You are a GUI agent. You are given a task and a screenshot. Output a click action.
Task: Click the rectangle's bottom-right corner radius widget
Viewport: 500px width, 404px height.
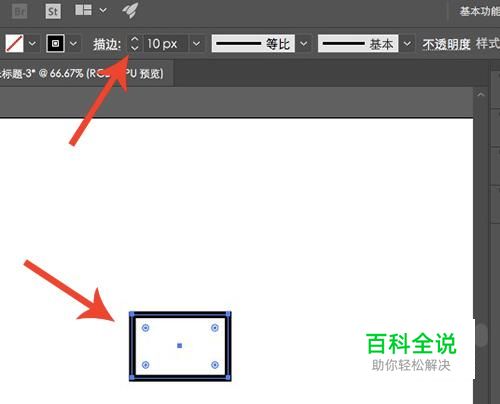(x=215, y=365)
